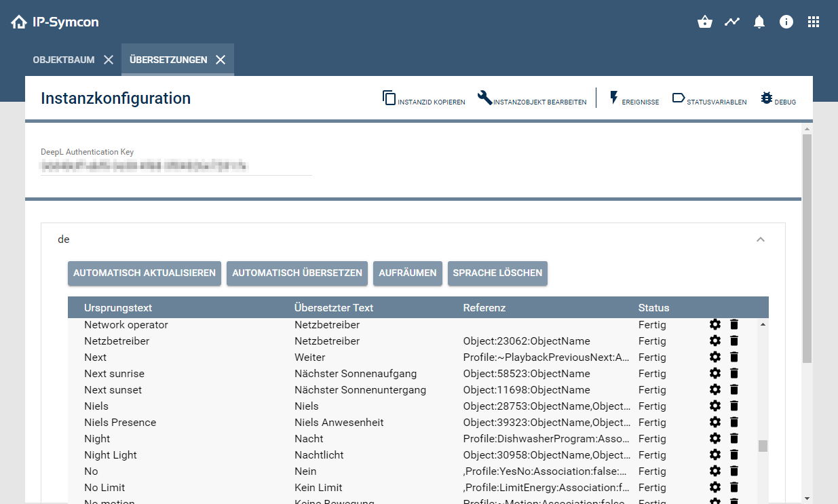This screenshot has height=504, width=838.
Task: Open the shopping basket store icon
Action: click(x=705, y=22)
